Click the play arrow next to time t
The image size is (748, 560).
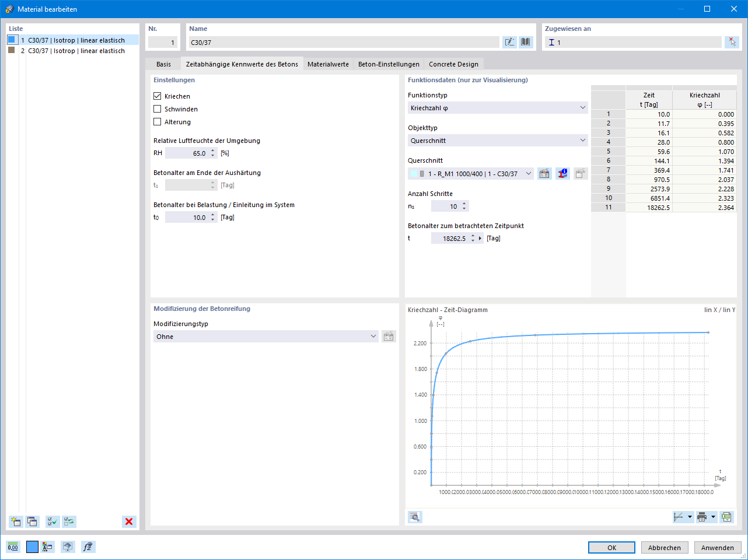(x=480, y=239)
